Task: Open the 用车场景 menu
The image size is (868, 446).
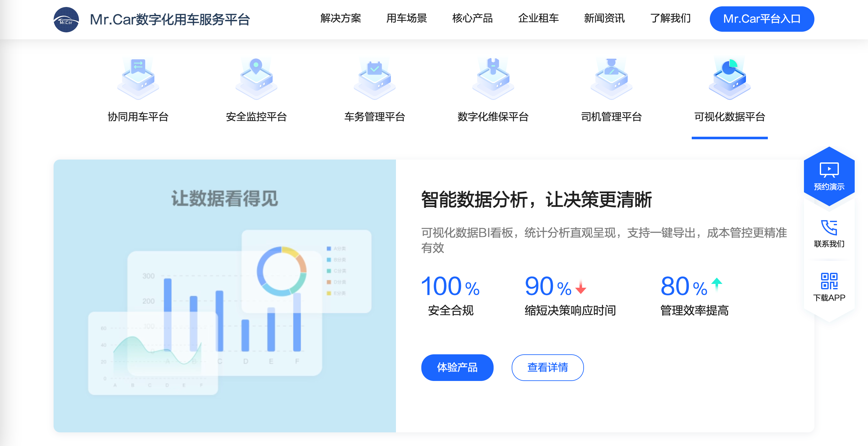Action: (x=406, y=18)
